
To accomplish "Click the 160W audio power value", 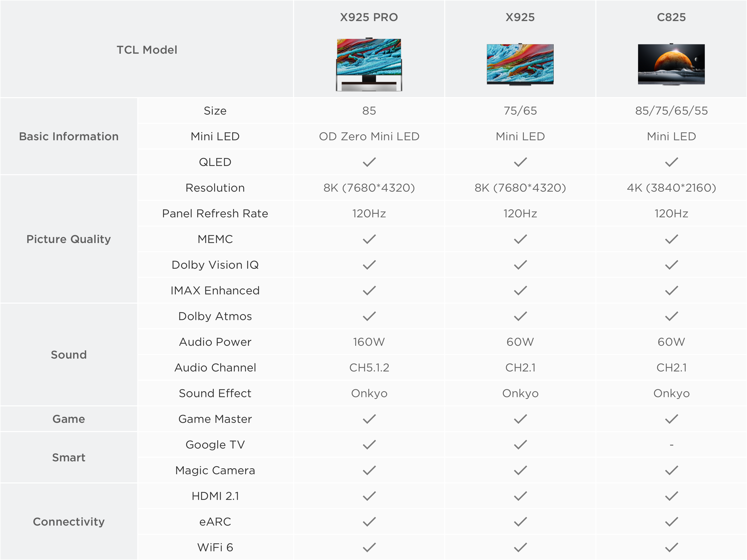I will tap(369, 342).
